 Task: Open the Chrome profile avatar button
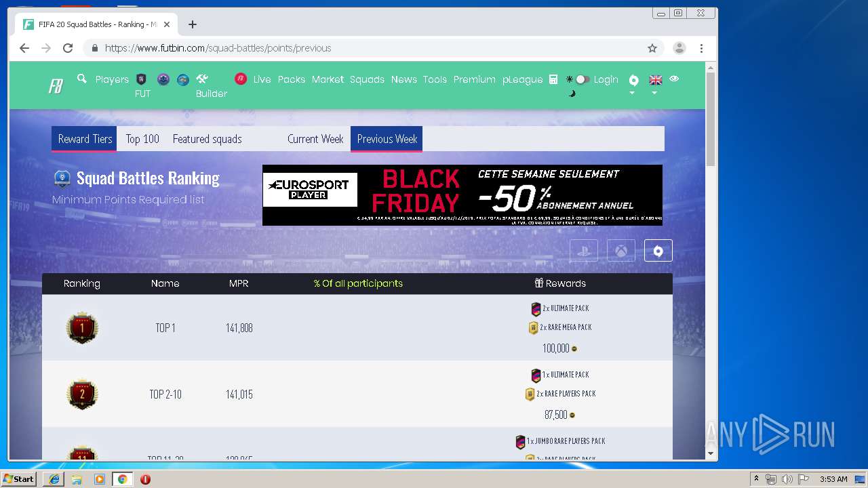(x=679, y=48)
